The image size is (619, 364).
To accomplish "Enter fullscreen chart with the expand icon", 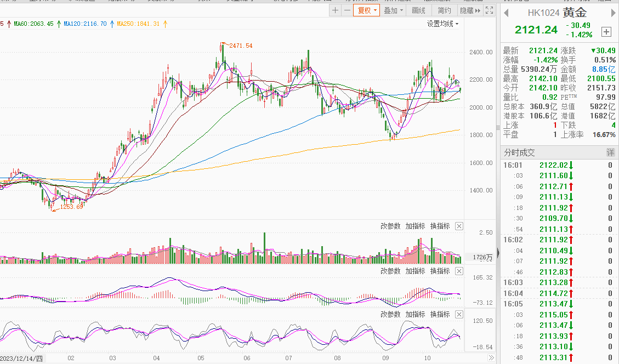I will point(490,10).
